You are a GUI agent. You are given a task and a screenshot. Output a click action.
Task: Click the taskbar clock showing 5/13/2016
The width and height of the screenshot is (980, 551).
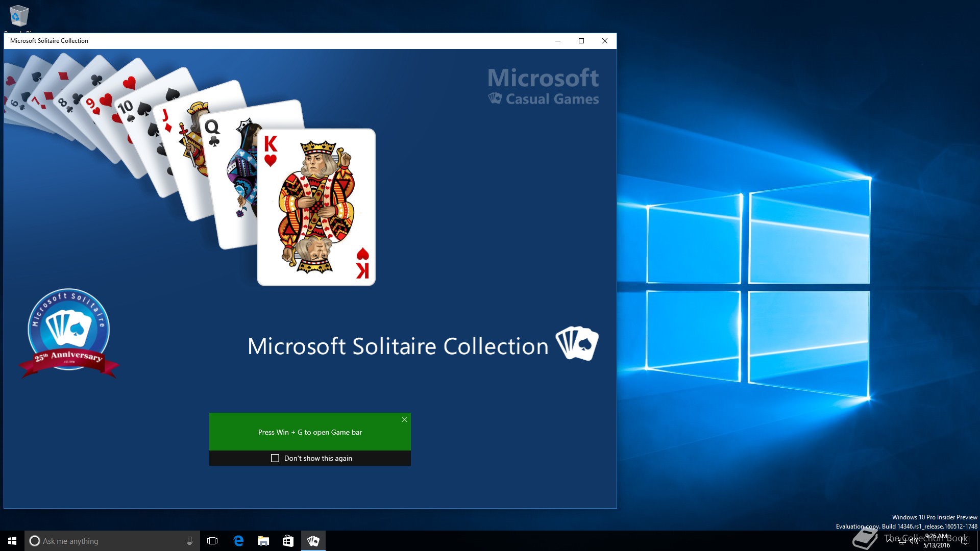937,541
